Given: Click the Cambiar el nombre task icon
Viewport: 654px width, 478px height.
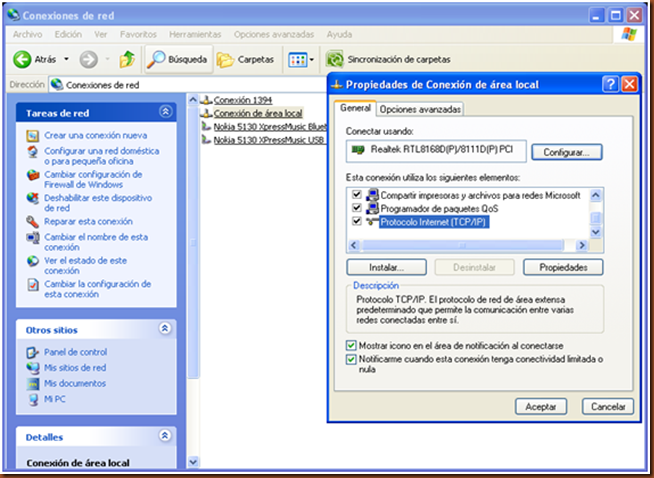Looking at the screenshot, I should (x=33, y=237).
